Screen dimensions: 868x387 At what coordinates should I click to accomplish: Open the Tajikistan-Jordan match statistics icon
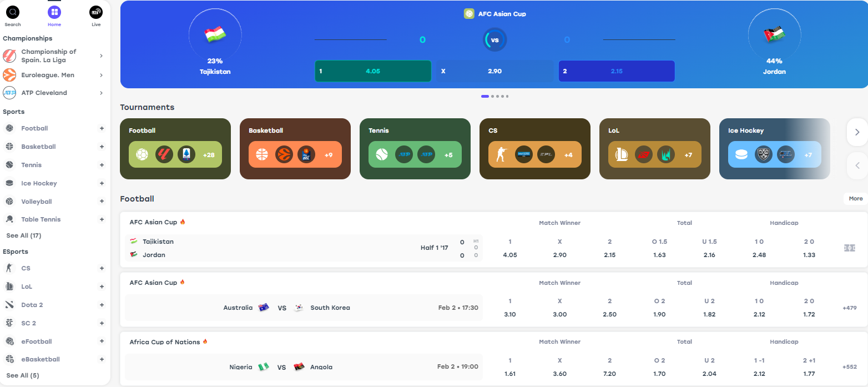click(x=849, y=248)
